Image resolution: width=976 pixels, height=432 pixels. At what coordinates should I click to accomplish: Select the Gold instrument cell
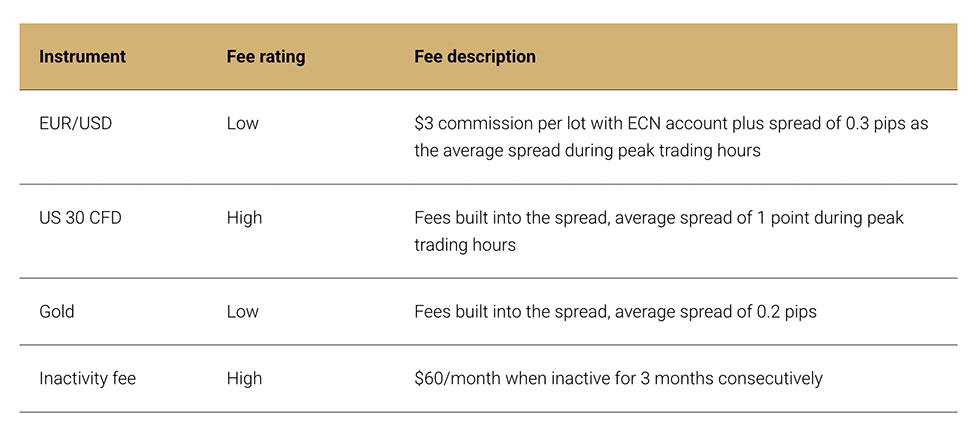[x=57, y=311]
